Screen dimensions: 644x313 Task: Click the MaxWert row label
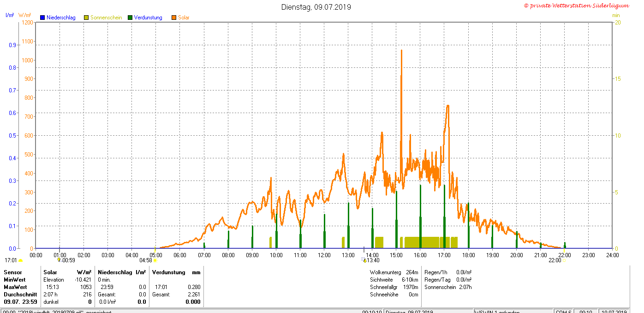[15, 287]
